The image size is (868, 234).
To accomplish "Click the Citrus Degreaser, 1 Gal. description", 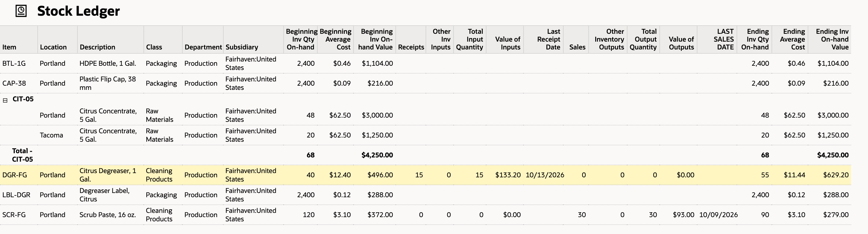I will point(108,175).
